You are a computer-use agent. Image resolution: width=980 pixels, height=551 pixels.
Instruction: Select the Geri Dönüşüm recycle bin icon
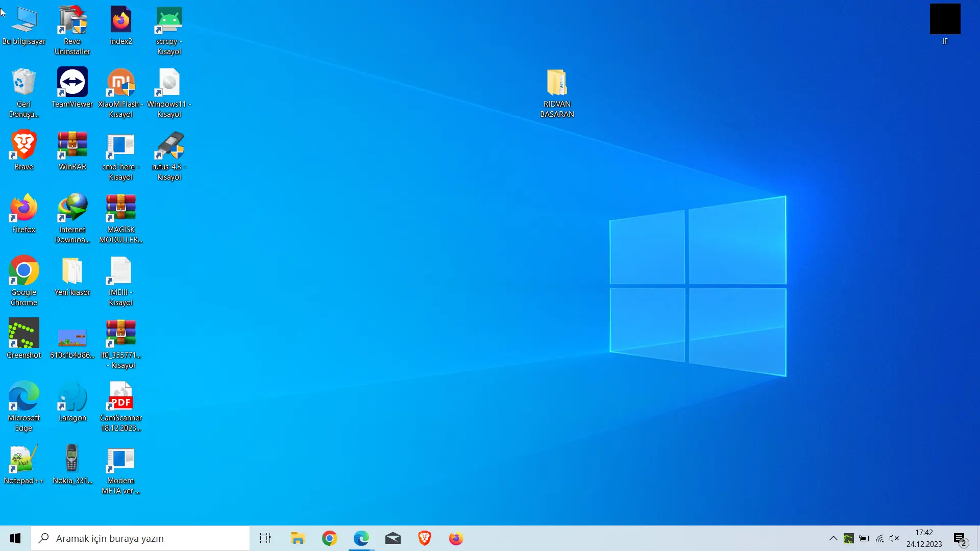point(24,93)
